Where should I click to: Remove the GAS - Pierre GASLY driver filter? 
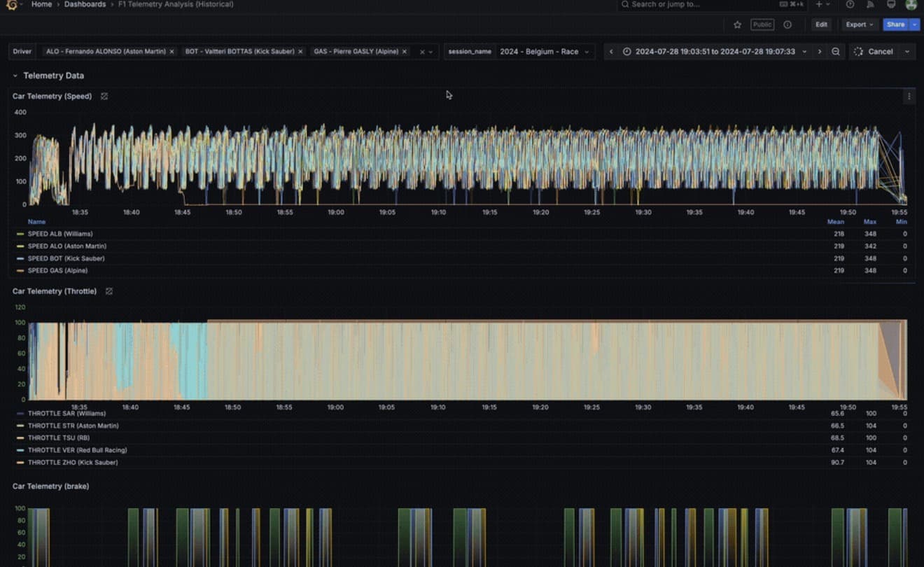click(404, 50)
